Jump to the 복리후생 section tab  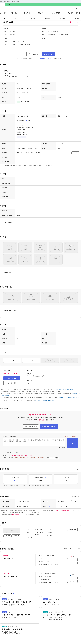point(48,18)
